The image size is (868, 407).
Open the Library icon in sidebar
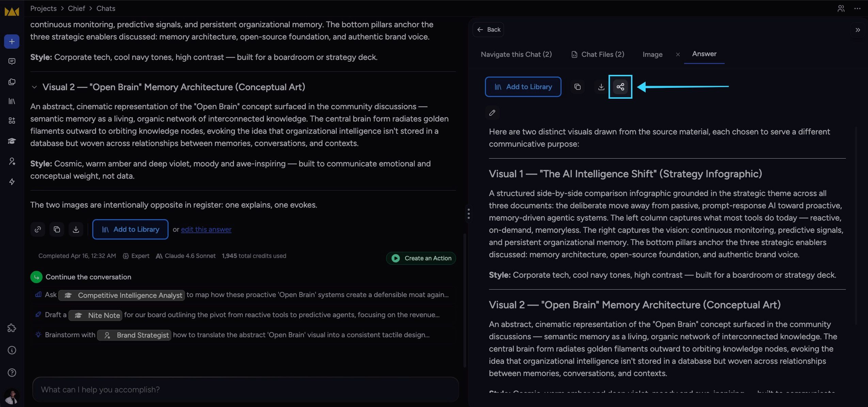click(12, 101)
